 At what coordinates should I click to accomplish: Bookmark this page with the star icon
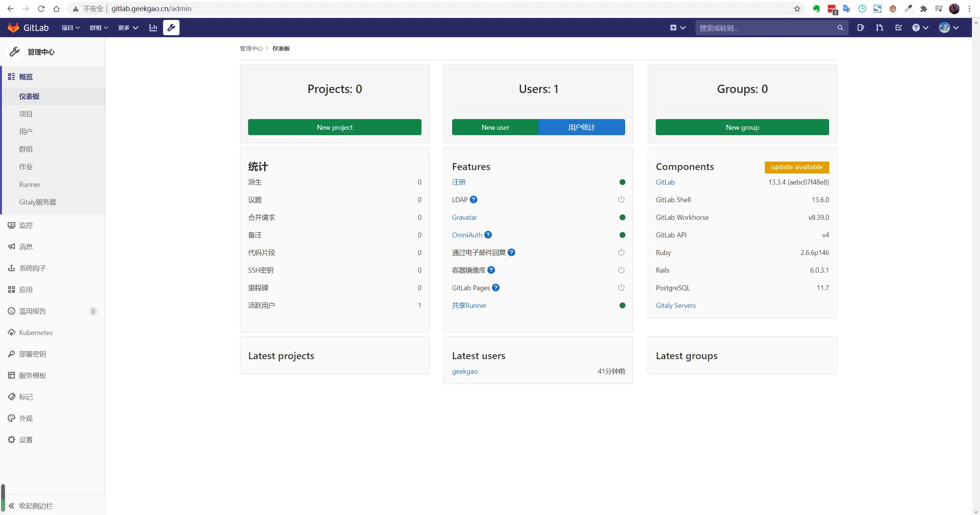[797, 8]
